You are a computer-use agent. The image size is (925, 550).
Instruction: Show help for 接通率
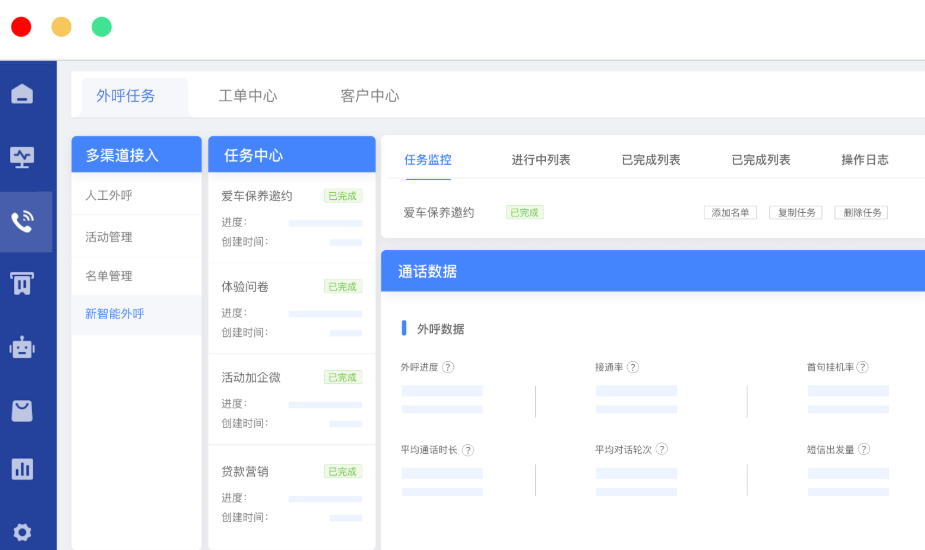click(x=633, y=367)
